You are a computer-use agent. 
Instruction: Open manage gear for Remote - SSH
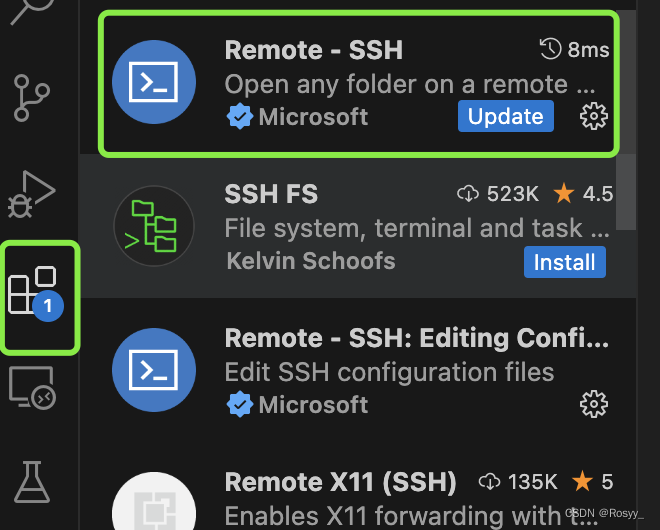click(x=593, y=116)
